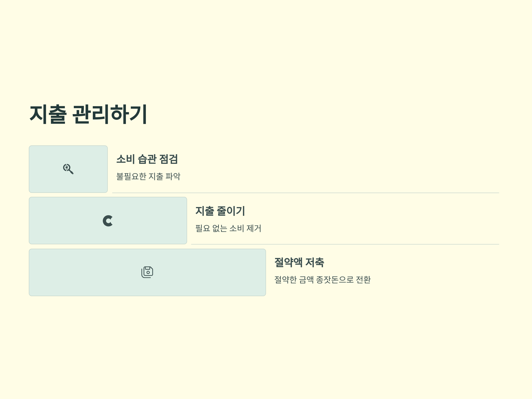Click the C-shaped ring icon
The height and width of the screenshot is (399, 532).
coord(108,221)
